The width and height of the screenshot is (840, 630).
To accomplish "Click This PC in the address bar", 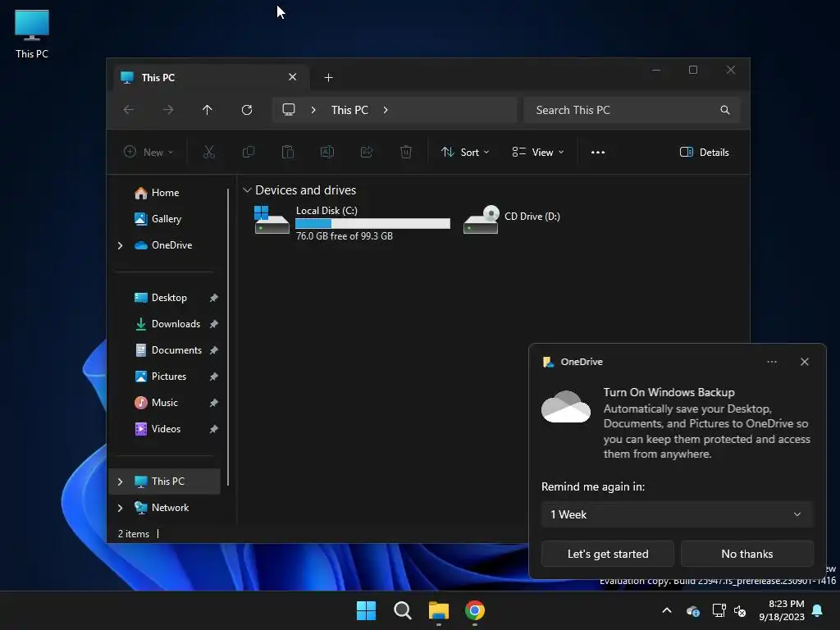I will click(349, 110).
